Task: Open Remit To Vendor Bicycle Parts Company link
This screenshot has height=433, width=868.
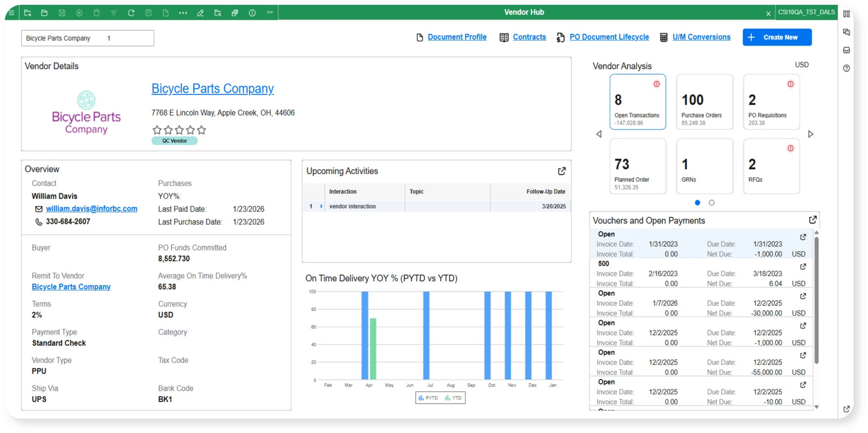Action: tap(71, 287)
